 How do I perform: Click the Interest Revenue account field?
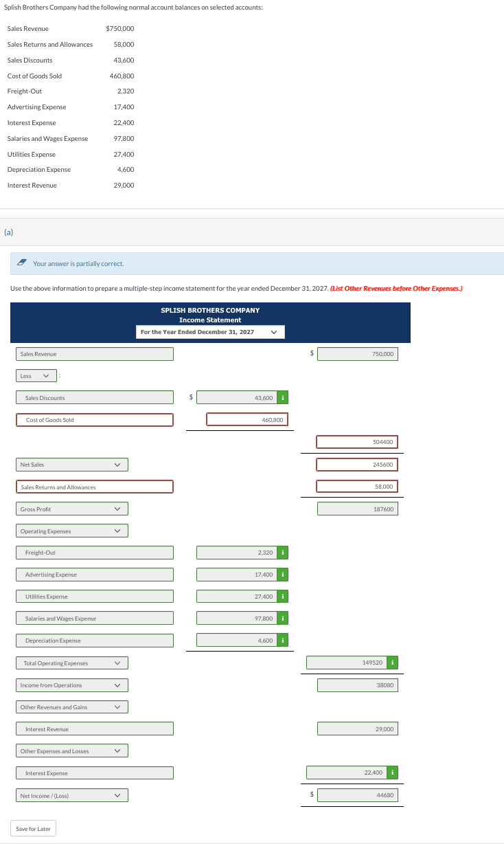(x=95, y=729)
